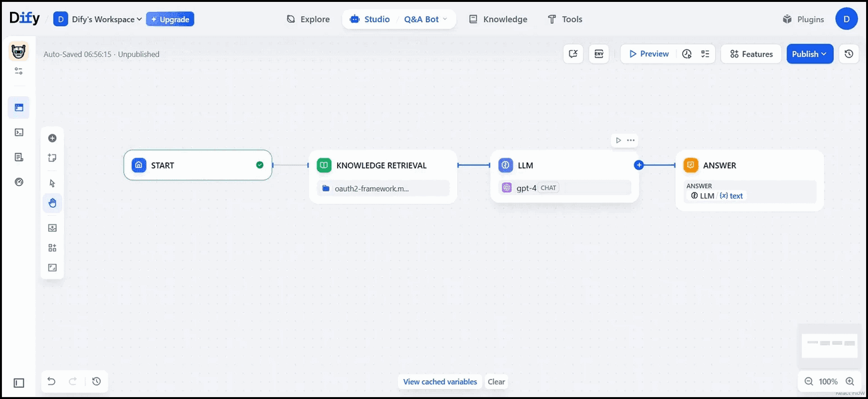Open the Plugins page
Image resolution: width=868 pixels, height=399 pixels.
803,19
